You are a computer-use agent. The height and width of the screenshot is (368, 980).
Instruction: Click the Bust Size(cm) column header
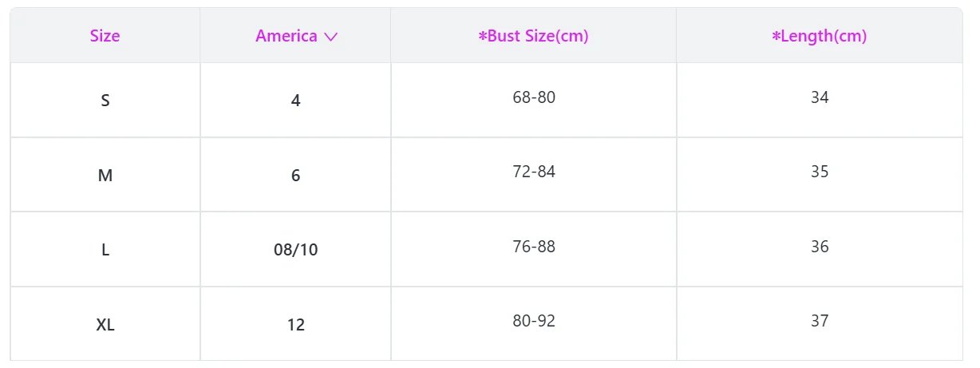point(533,36)
